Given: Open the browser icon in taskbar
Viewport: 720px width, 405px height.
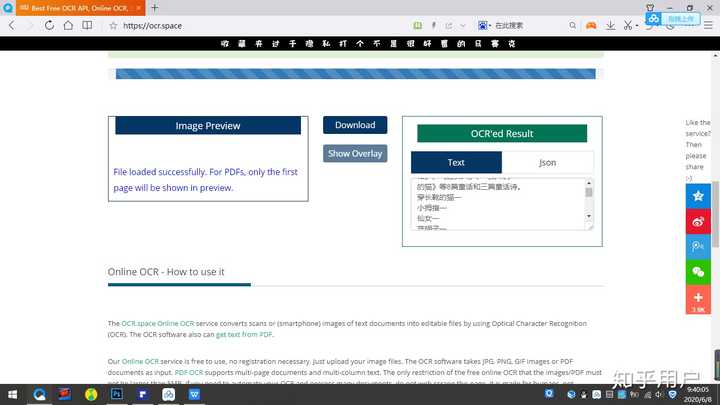Looking at the screenshot, I should click(x=39, y=394).
